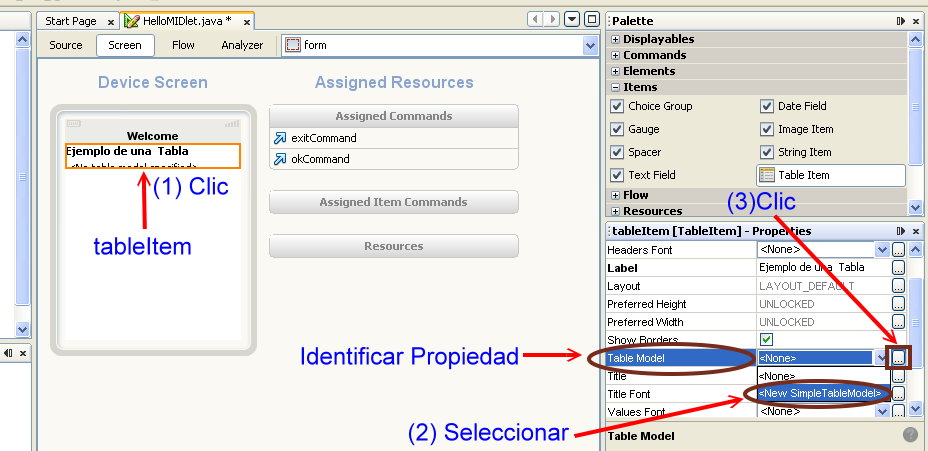Open the Table Model editor ellipsis button

click(898, 358)
